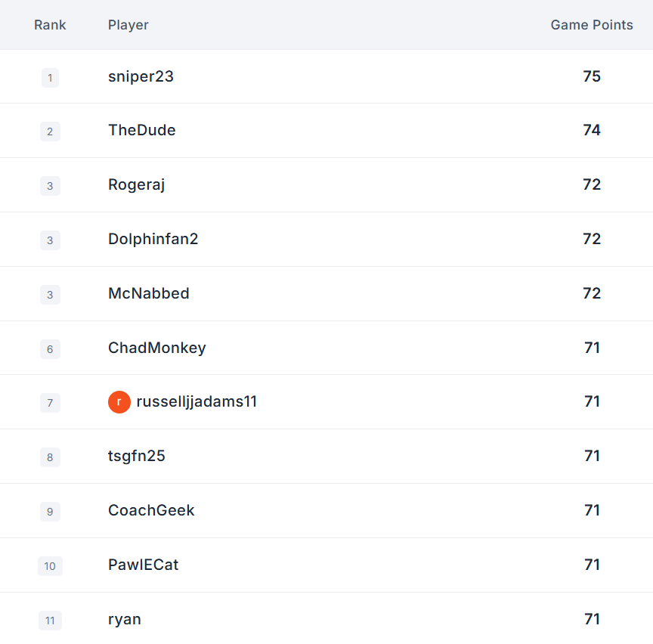Click ChadMonkey player name
The height and width of the screenshot is (644, 653).
tap(156, 348)
